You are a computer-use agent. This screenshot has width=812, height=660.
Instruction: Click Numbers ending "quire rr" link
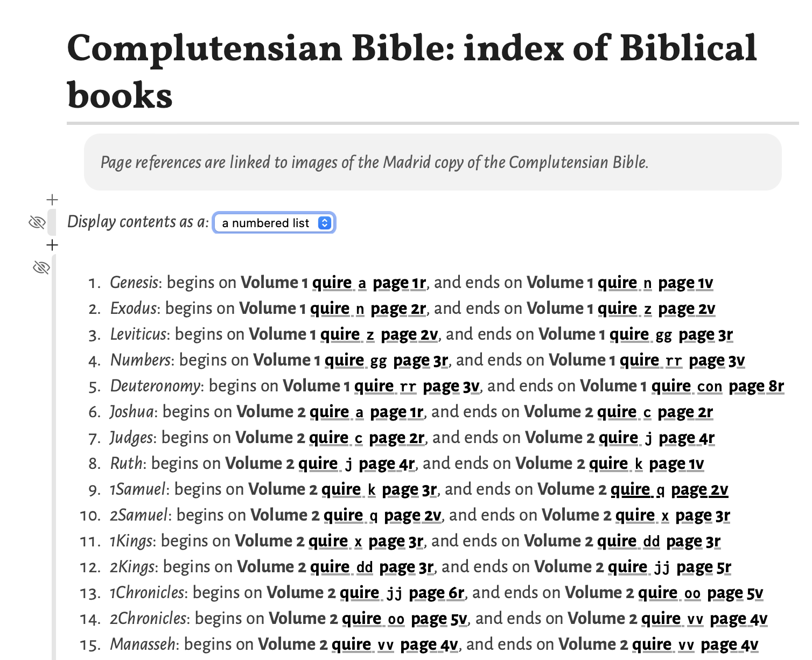coord(651,360)
